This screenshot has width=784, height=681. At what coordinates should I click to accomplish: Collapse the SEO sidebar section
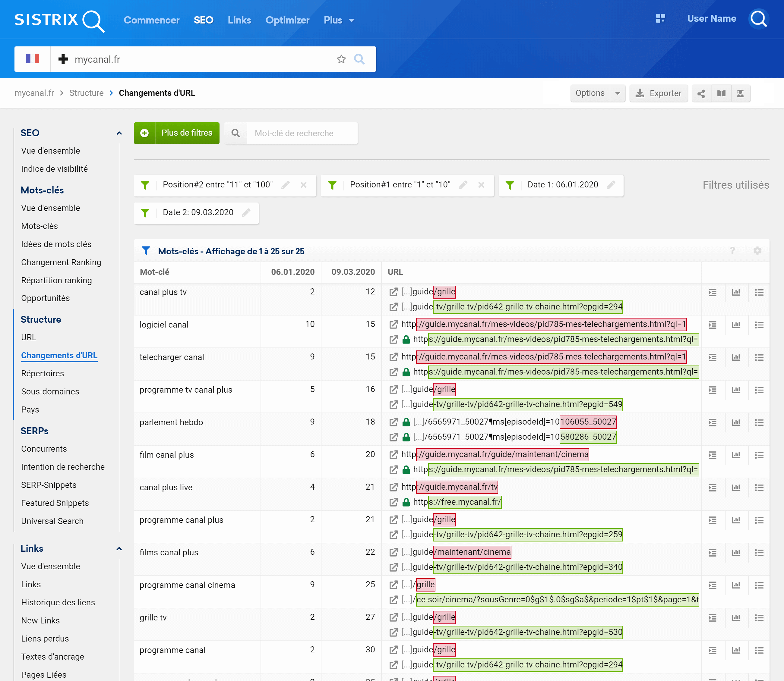point(119,133)
